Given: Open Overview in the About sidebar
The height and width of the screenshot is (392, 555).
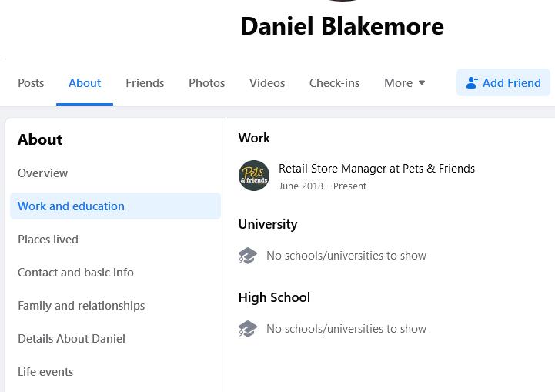Looking at the screenshot, I should click(x=43, y=173).
